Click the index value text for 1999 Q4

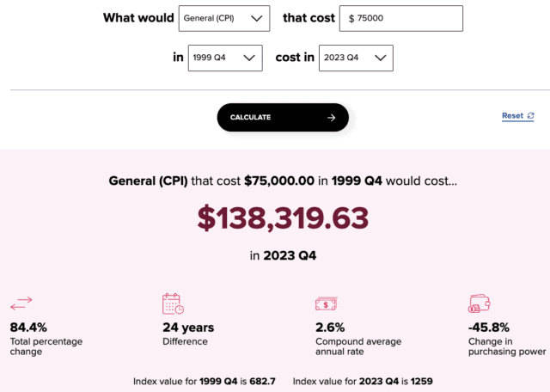tap(206, 381)
